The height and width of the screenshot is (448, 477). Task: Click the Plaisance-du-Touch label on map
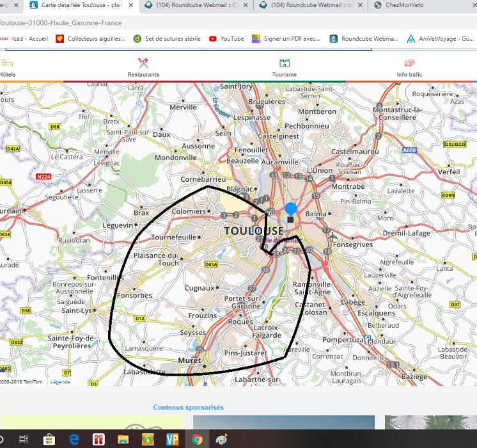156,259
